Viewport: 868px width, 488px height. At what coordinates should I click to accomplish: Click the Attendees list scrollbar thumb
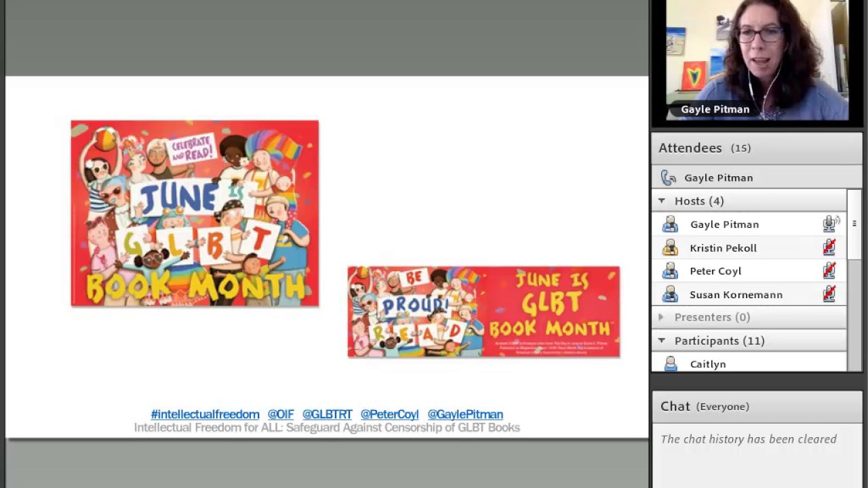(854, 224)
